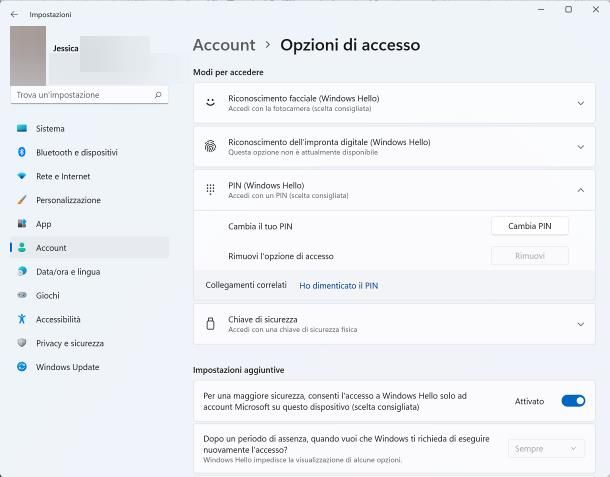The image size is (610, 477).
Task: Select Account in sidebar
Action: 90,247
